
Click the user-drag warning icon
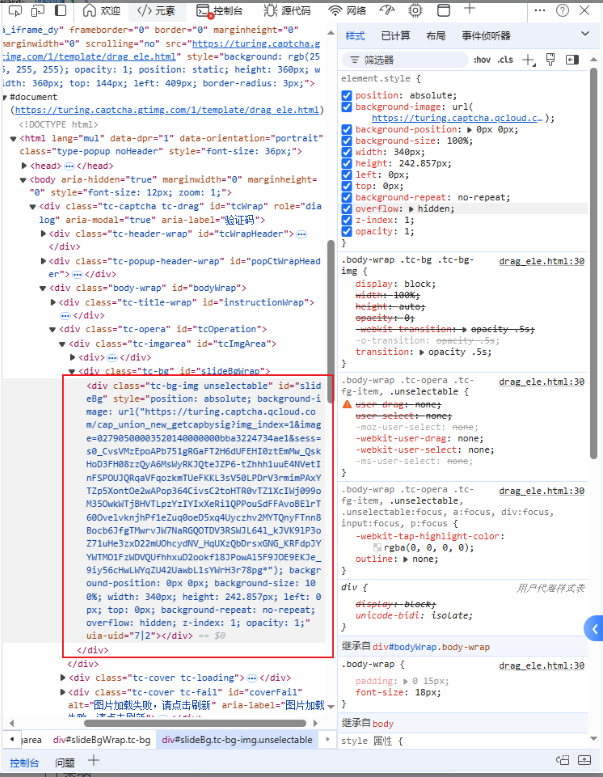pyautogui.click(x=347, y=404)
